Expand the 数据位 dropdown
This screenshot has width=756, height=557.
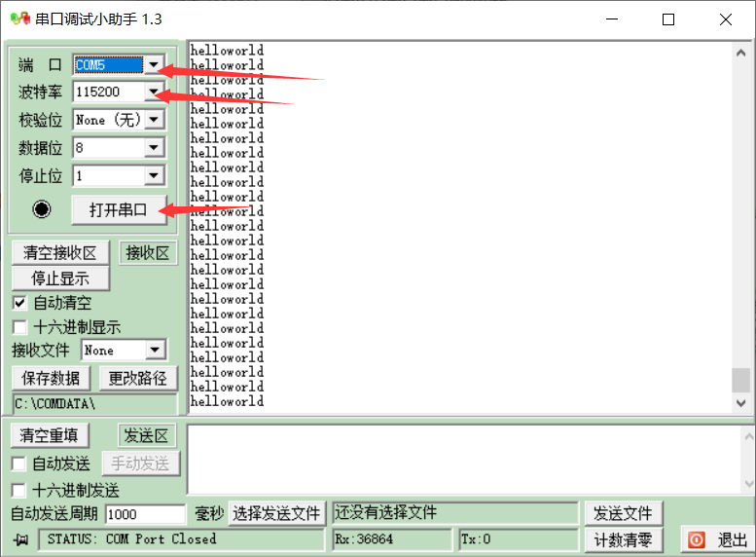(x=154, y=147)
